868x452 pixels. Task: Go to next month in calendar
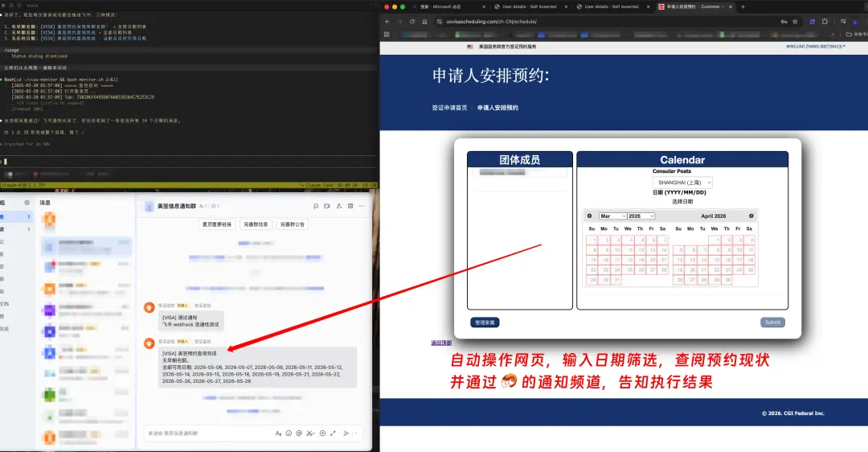[x=751, y=216]
